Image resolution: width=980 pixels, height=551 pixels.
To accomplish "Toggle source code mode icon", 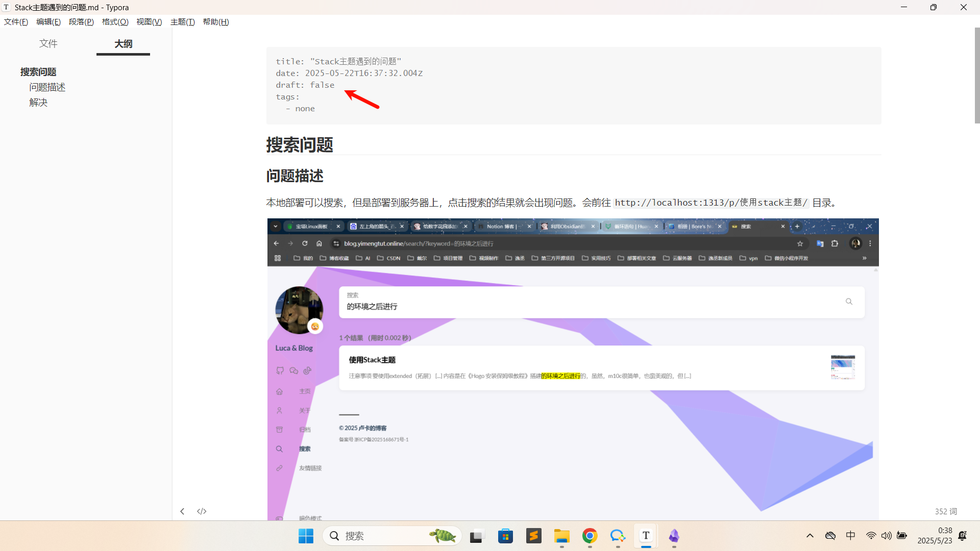I will point(202,511).
